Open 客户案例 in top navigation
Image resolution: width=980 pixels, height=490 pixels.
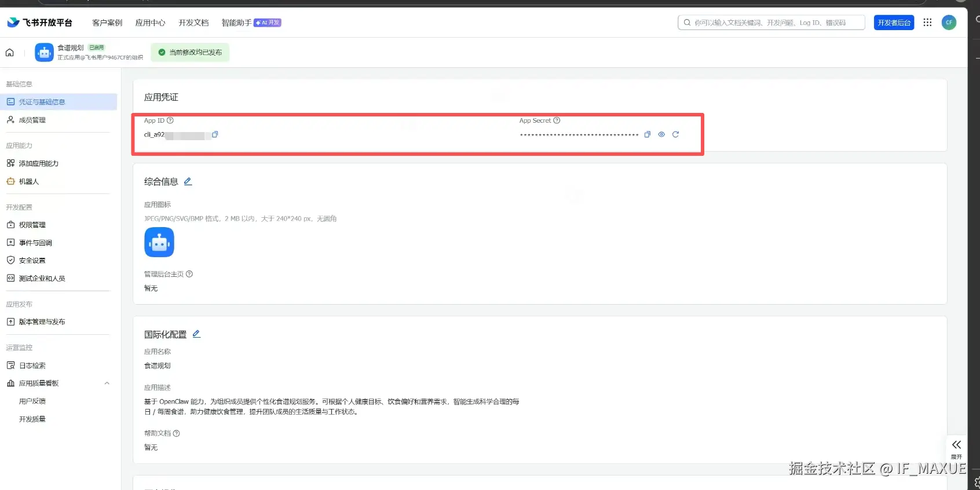tap(107, 23)
